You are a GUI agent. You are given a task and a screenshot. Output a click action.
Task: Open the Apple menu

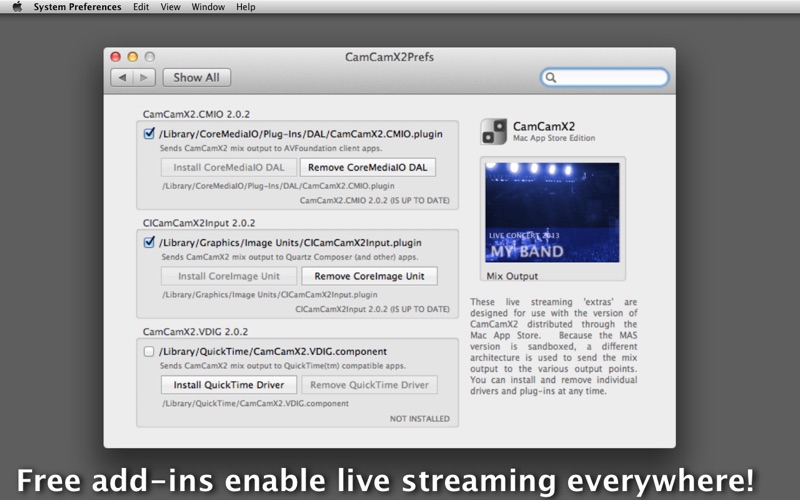coord(17,7)
